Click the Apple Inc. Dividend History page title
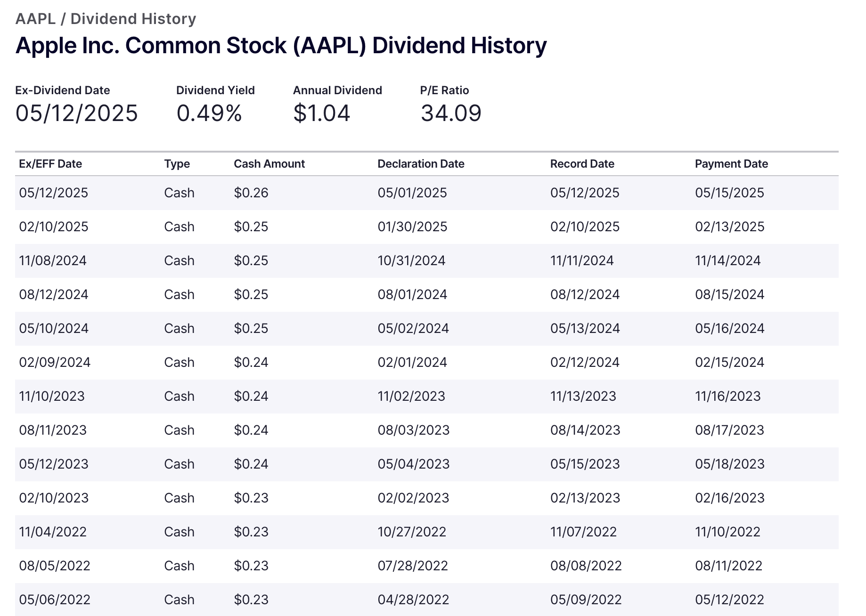 (x=281, y=46)
